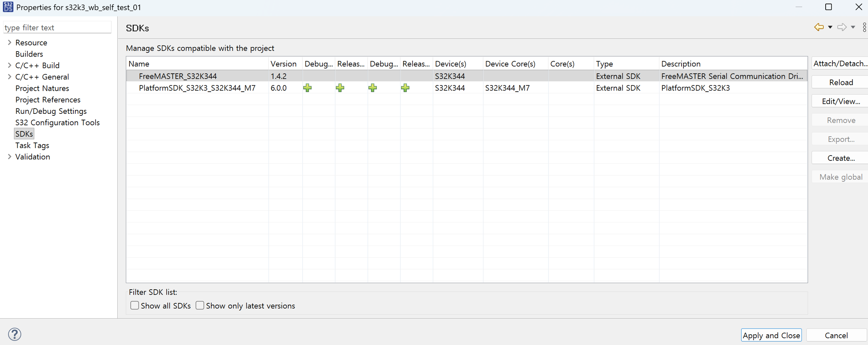Screen dimensions: 868x345
Task: Add Release configuration for PlatformSDK_S32K3_S32K344_M7
Action: pyautogui.click(x=340, y=88)
